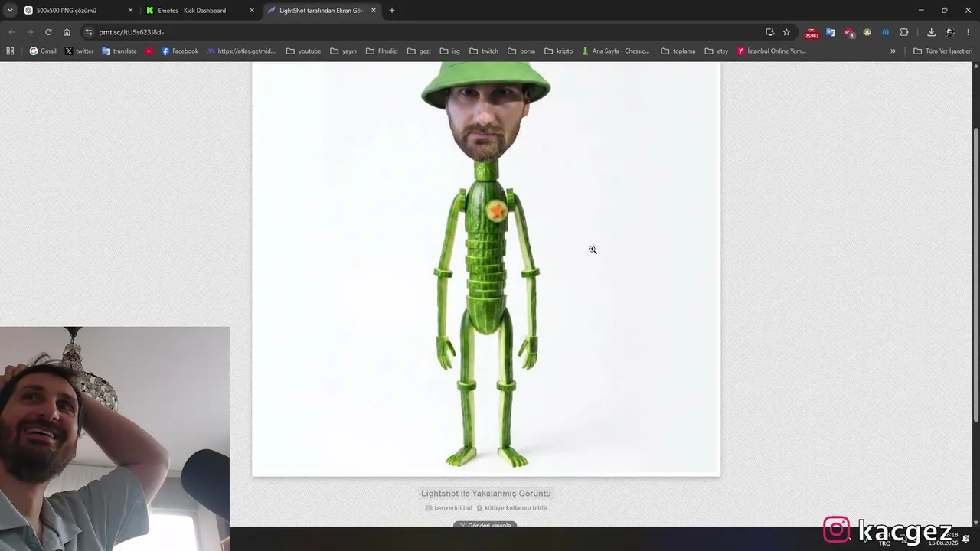The height and width of the screenshot is (551, 980).
Task: Expand the toplama bookmark folder
Action: coord(678,51)
